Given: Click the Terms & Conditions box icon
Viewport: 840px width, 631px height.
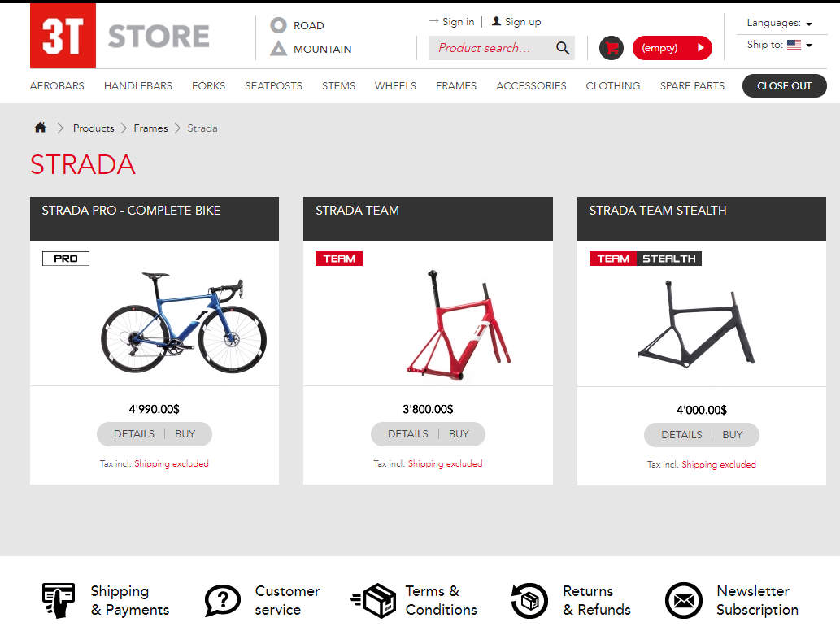Looking at the screenshot, I should click(x=374, y=601).
